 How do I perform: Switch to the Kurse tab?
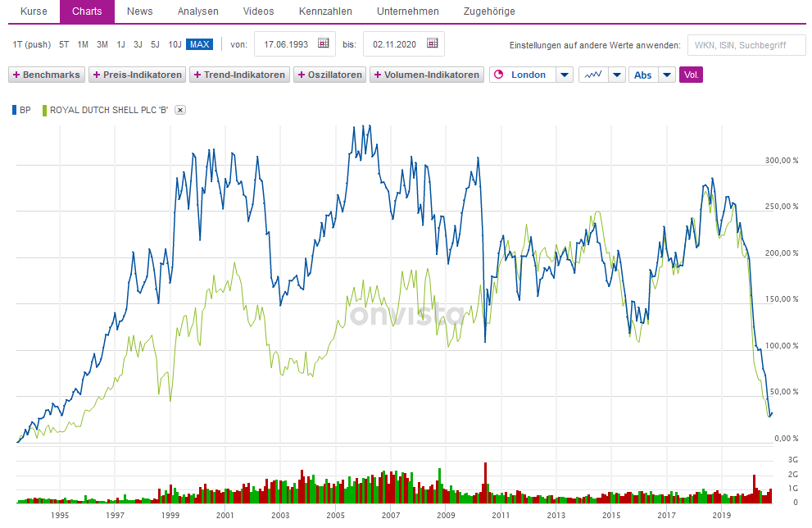[34, 11]
